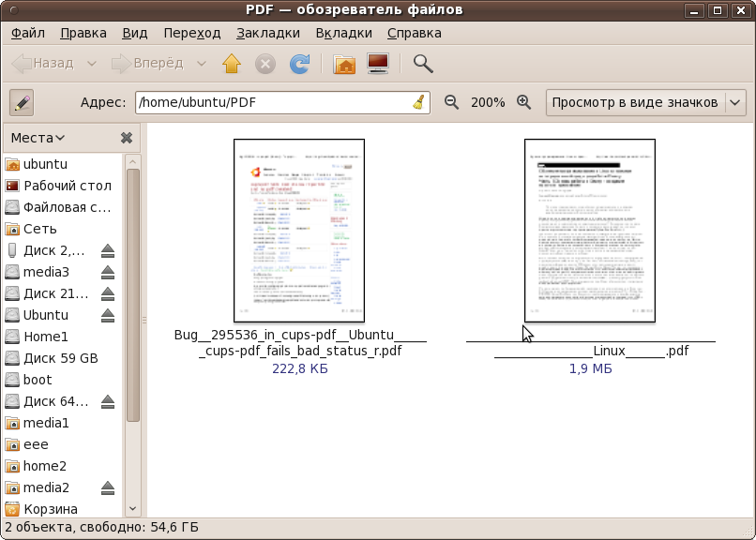Open the Forward history dropdown arrow
Screen dimensions: 756x540
[202, 64]
